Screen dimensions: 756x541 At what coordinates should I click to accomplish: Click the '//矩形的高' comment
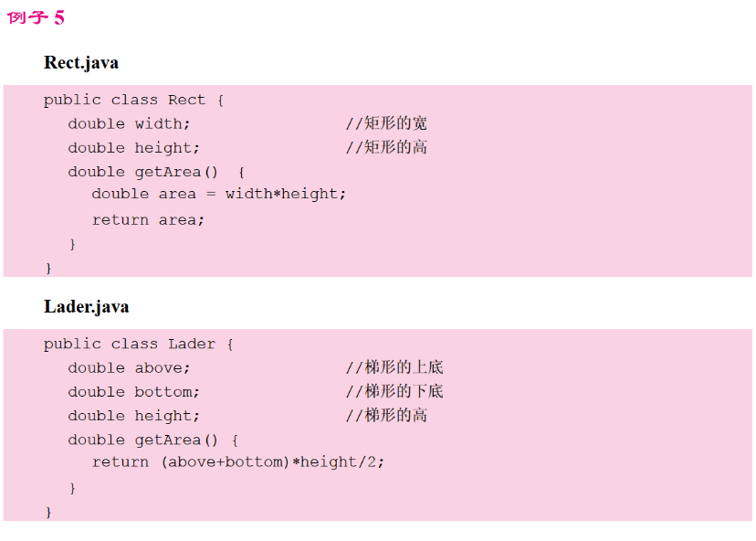click(386, 148)
